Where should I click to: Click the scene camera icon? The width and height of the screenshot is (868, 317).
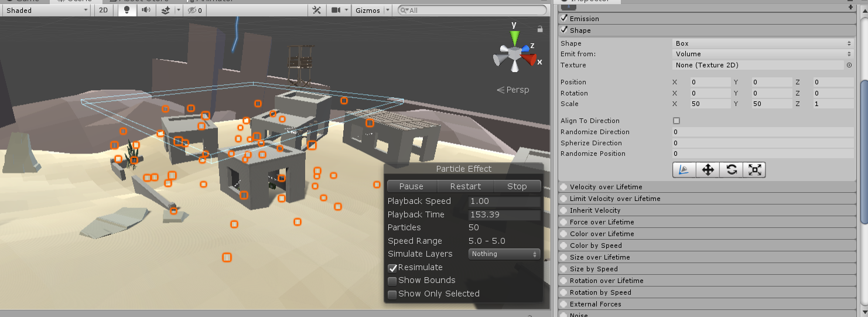click(336, 11)
